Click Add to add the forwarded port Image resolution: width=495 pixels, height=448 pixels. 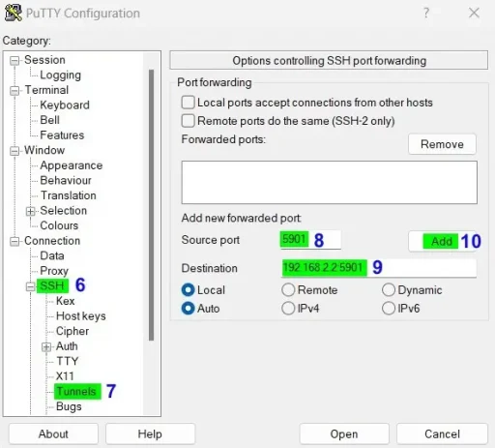[442, 241]
